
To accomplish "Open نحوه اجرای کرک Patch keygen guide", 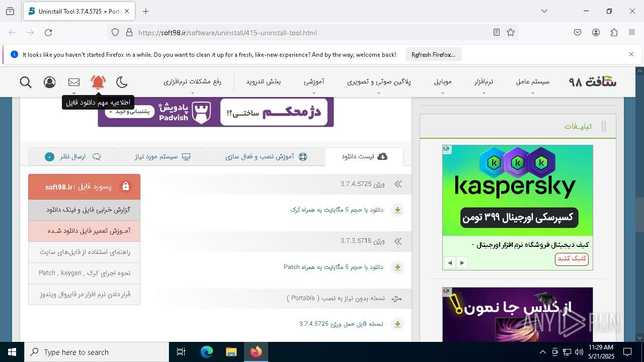I will point(84,273).
